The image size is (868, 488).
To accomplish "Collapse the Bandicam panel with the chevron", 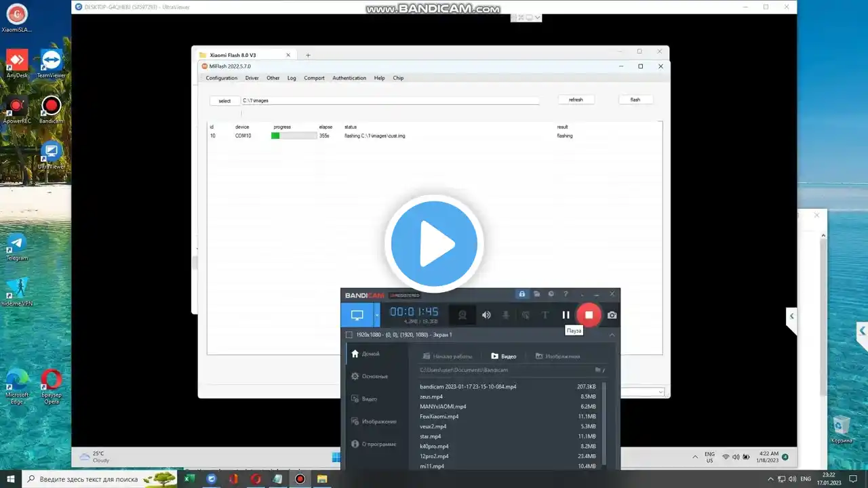I will pos(612,335).
